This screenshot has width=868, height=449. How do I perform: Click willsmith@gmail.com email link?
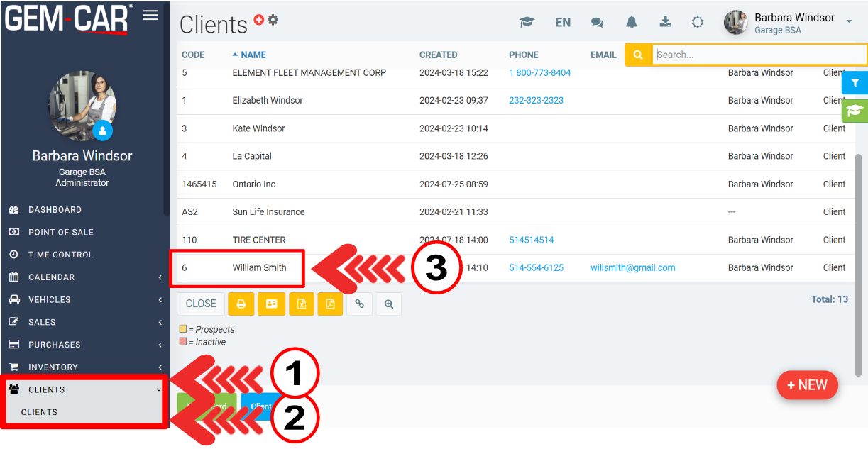632,267
